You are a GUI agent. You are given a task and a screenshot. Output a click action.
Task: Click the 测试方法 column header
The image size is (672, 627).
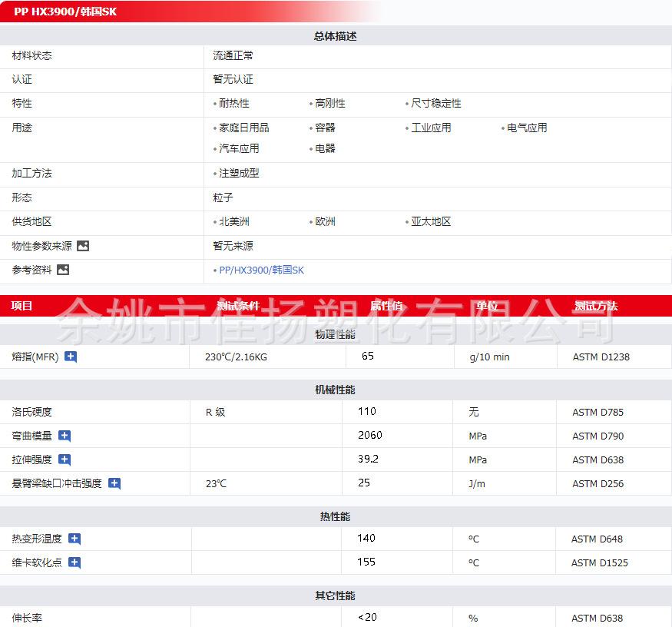[596, 306]
